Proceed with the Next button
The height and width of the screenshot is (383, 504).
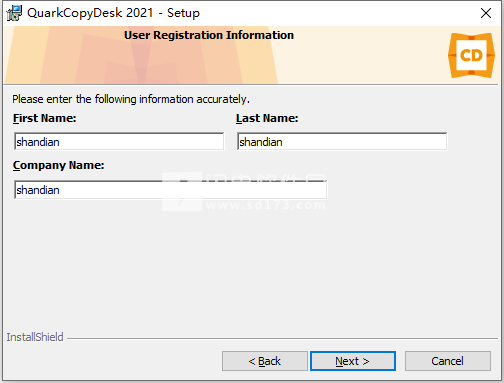pos(353,361)
